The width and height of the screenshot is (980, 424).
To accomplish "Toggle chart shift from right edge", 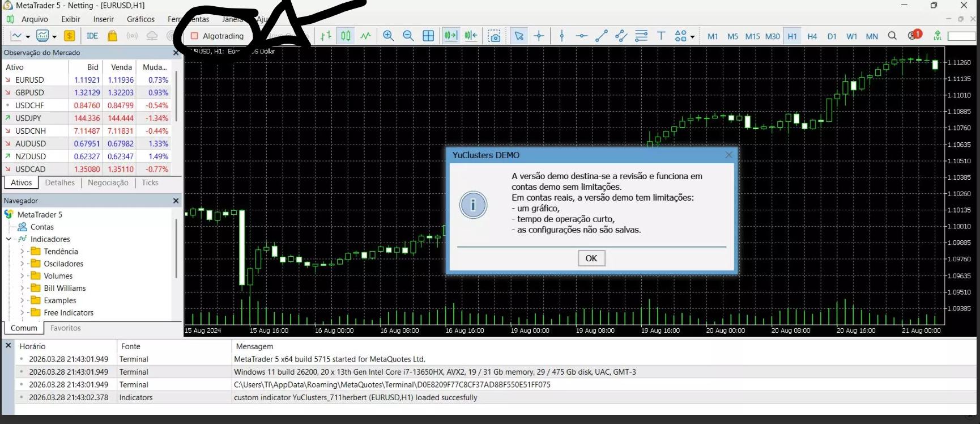I will 471,36.
